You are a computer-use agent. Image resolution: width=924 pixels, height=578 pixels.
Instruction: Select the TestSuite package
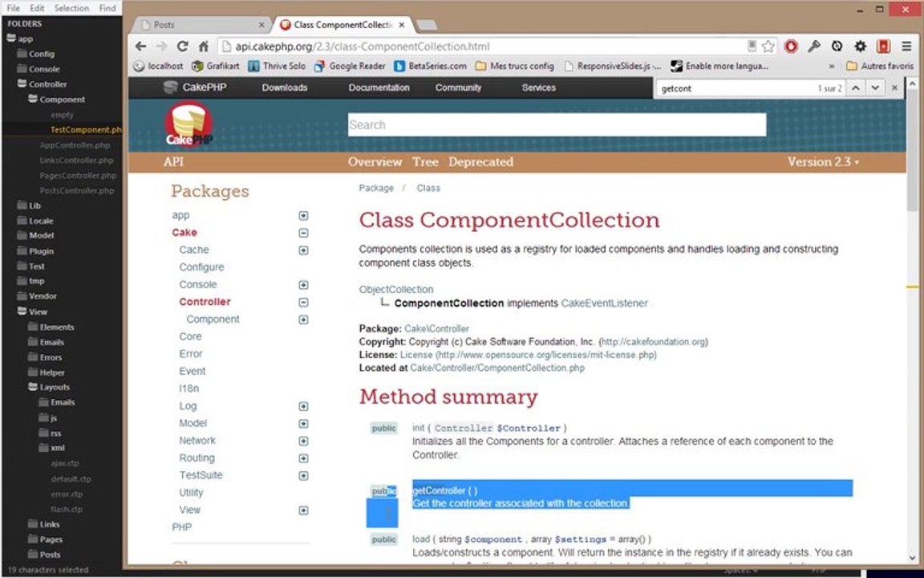201,475
